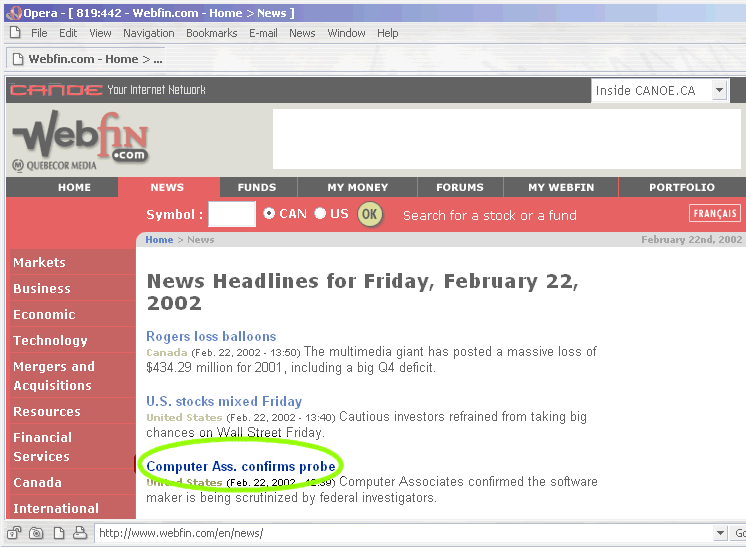This screenshot has height=548, width=746.
Task: Click the document mode icon beside address field
Action: [59, 533]
